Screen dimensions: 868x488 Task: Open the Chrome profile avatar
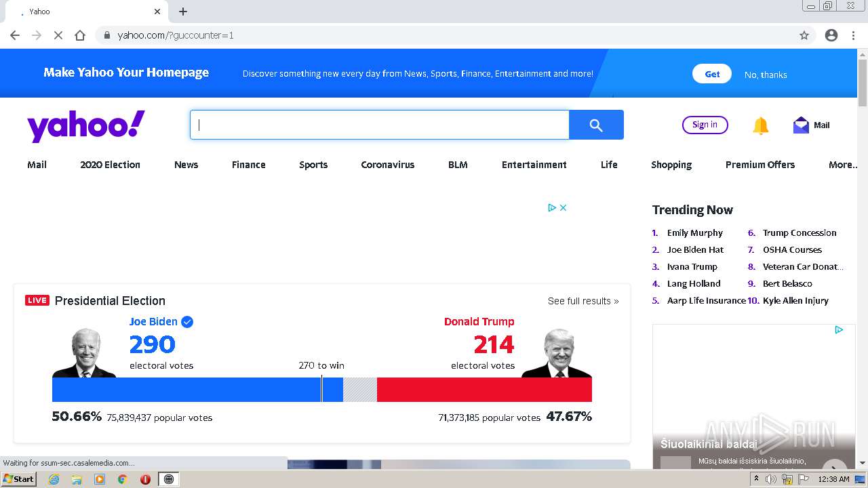coord(831,35)
